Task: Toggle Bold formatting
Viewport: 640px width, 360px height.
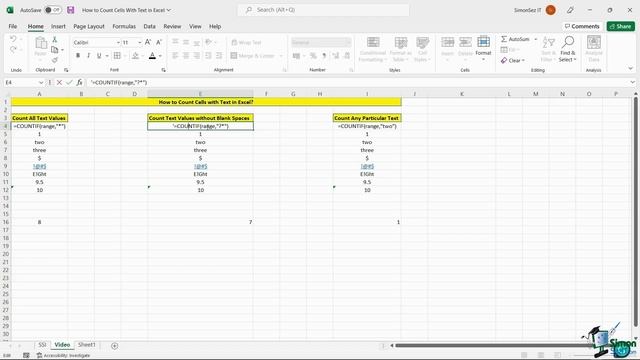Action: tap(78, 56)
